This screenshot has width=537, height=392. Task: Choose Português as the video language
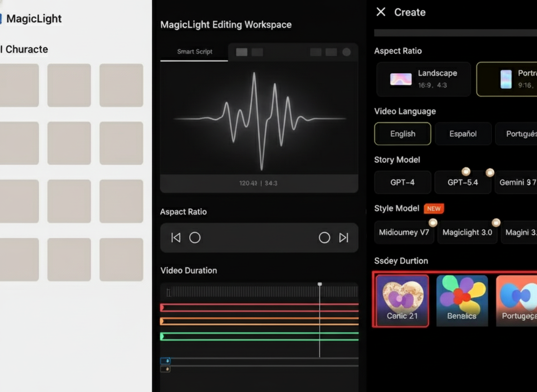(x=516, y=134)
